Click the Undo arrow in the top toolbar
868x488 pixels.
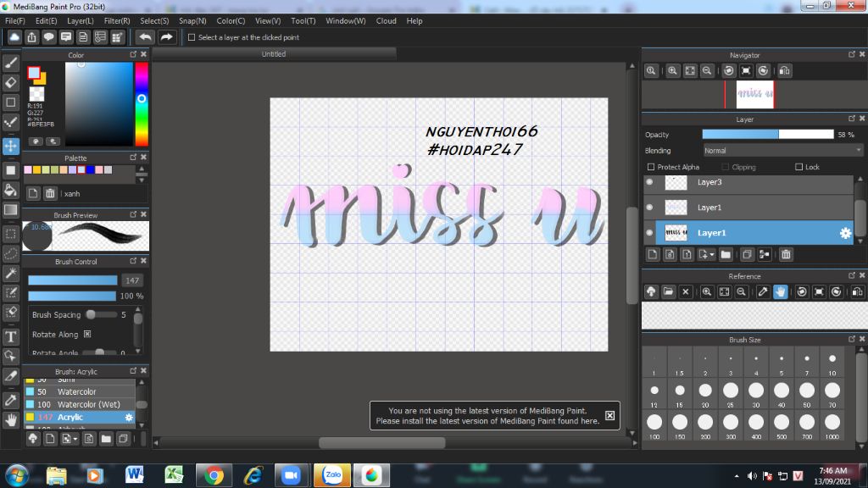click(x=145, y=37)
